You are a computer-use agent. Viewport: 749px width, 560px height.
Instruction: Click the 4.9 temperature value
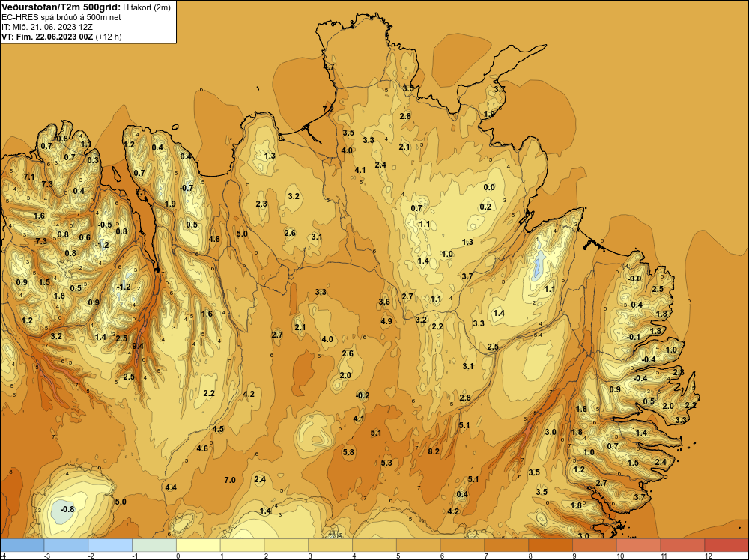(386, 321)
